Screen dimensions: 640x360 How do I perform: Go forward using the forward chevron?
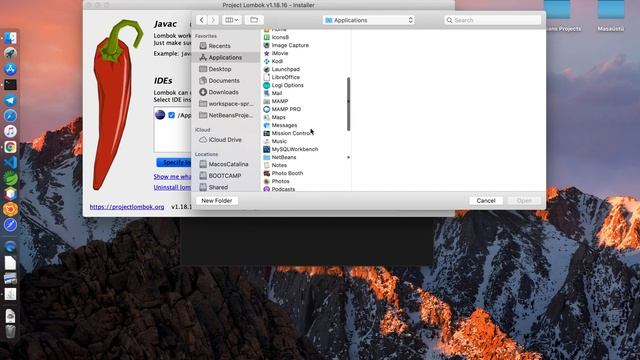[x=213, y=20]
